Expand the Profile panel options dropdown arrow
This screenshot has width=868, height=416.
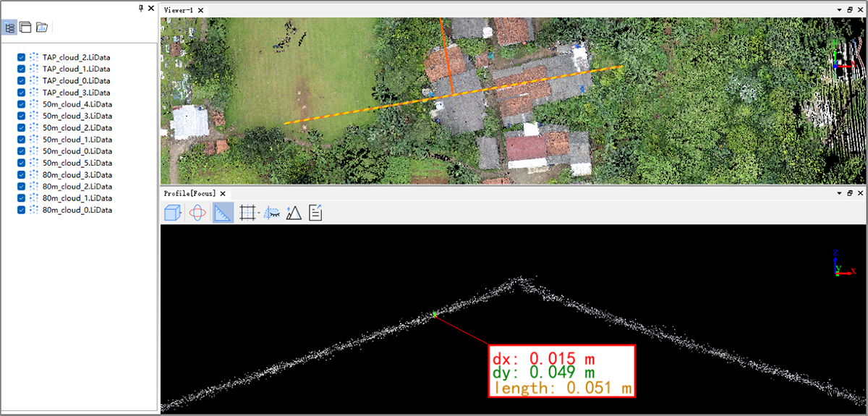point(839,194)
